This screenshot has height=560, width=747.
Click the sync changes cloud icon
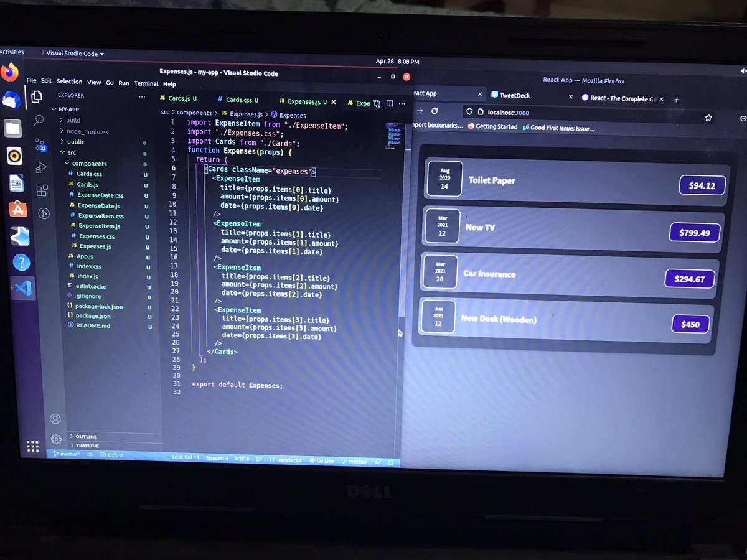tap(90, 455)
